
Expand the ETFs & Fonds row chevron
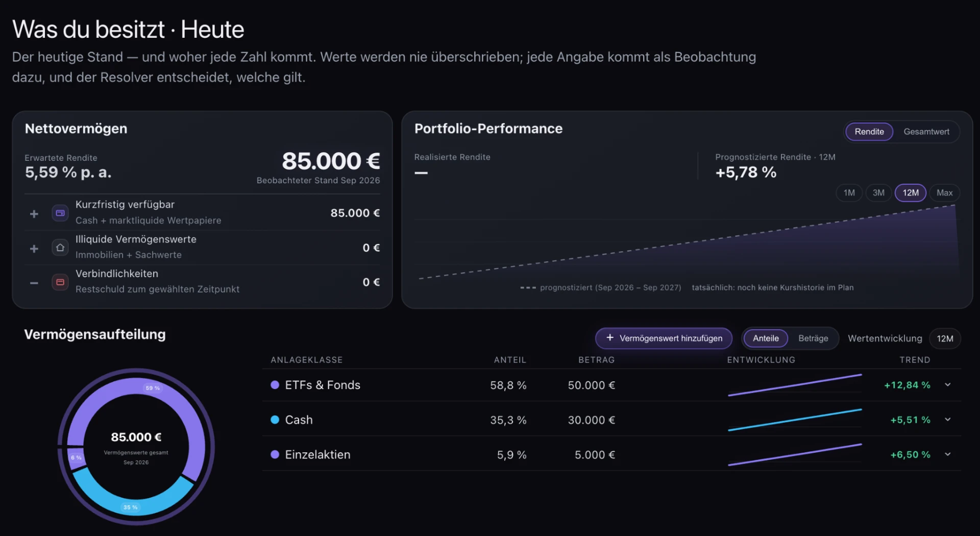948,385
